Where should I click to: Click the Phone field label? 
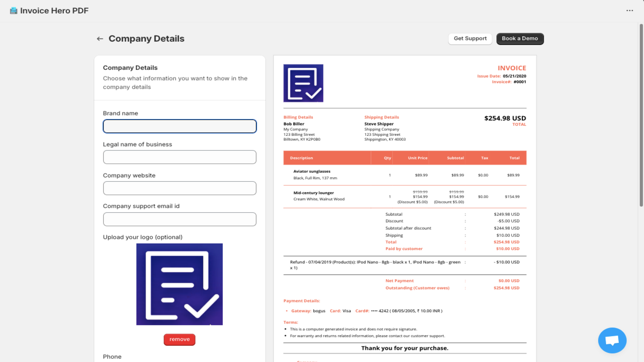[x=112, y=357]
